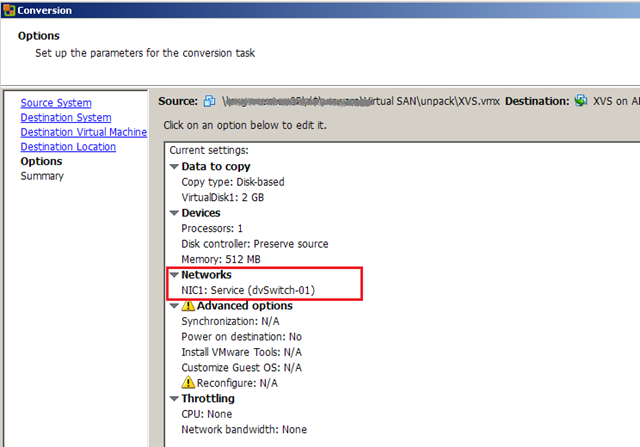The width and height of the screenshot is (640, 447).
Task: Edit NIC1: Service (dvSwitch-01) setting
Action: click(248, 290)
